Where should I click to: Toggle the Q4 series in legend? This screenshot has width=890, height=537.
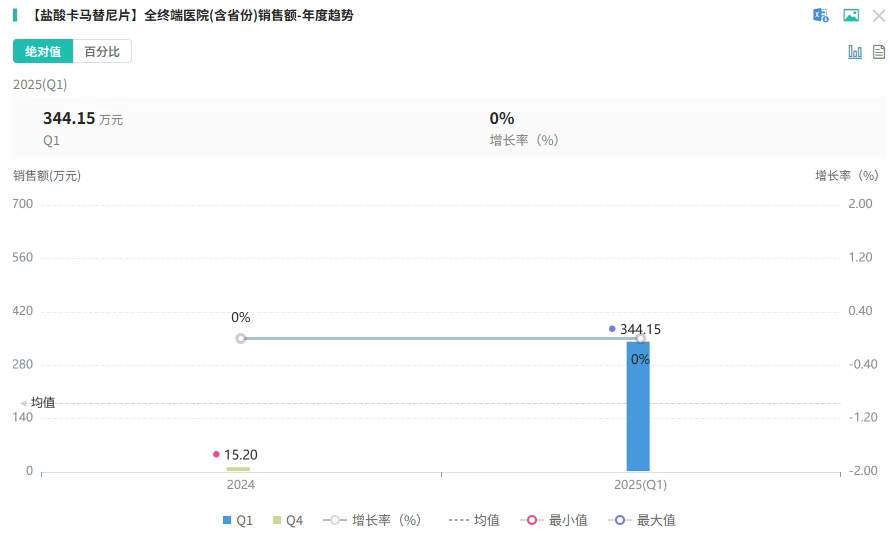(287, 520)
